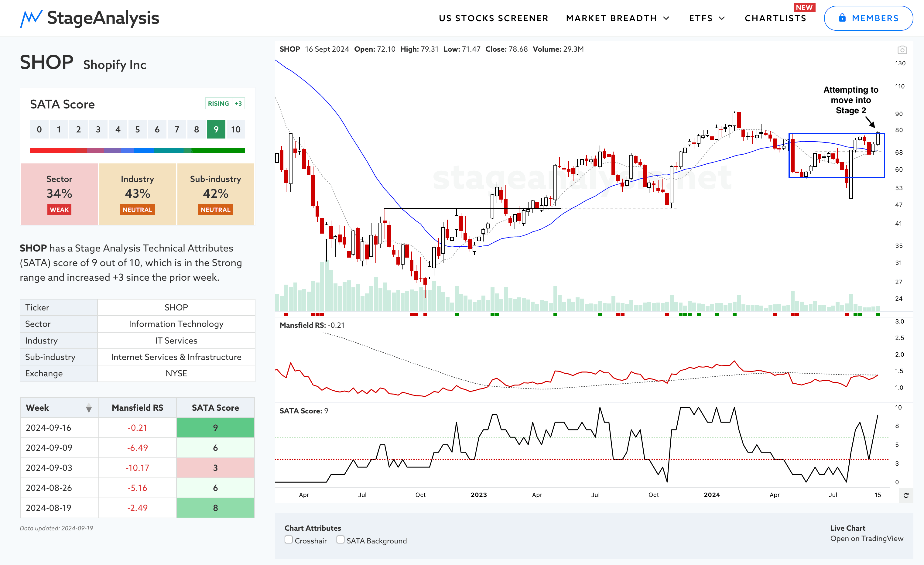The width and height of the screenshot is (924, 565).
Task: Click SATA score box 0
Action: pos(39,129)
